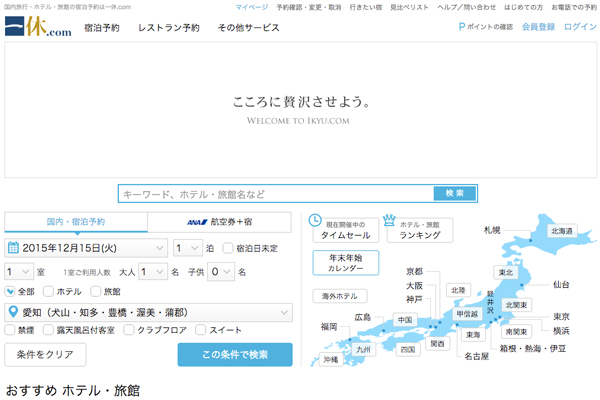Open the adults 大人 count dropdown
The width and height of the screenshot is (600, 400).
point(153,272)
